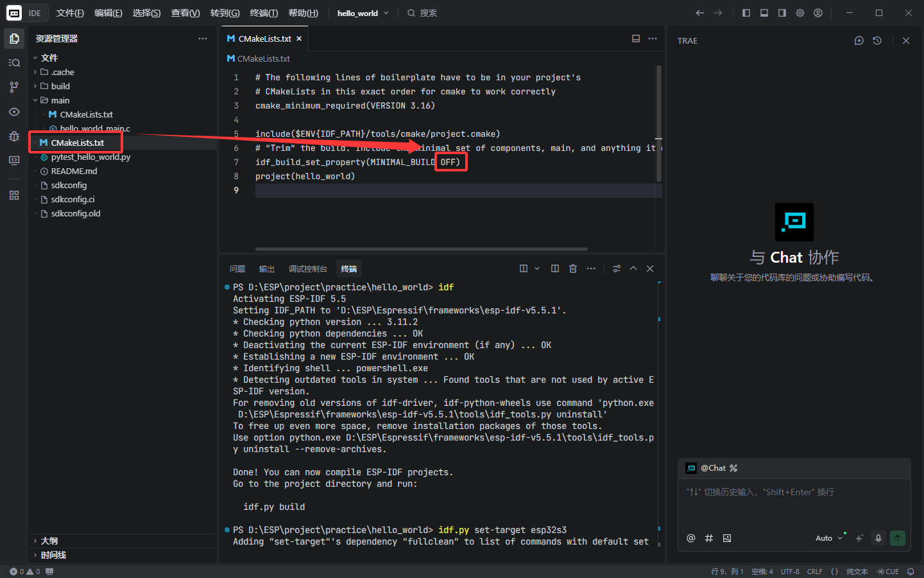924x578 pixels.
Task: Switch to the 输出 panel tab
Action: click(267, 268)
